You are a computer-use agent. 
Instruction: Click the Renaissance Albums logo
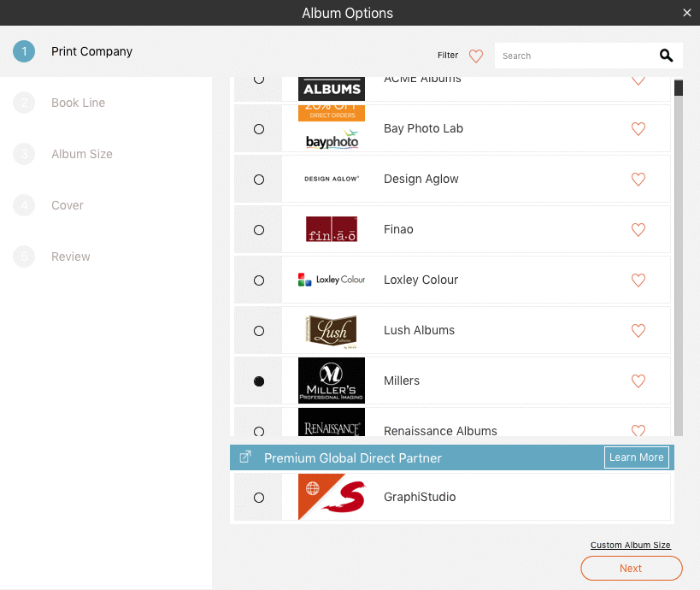click(332, 422)
